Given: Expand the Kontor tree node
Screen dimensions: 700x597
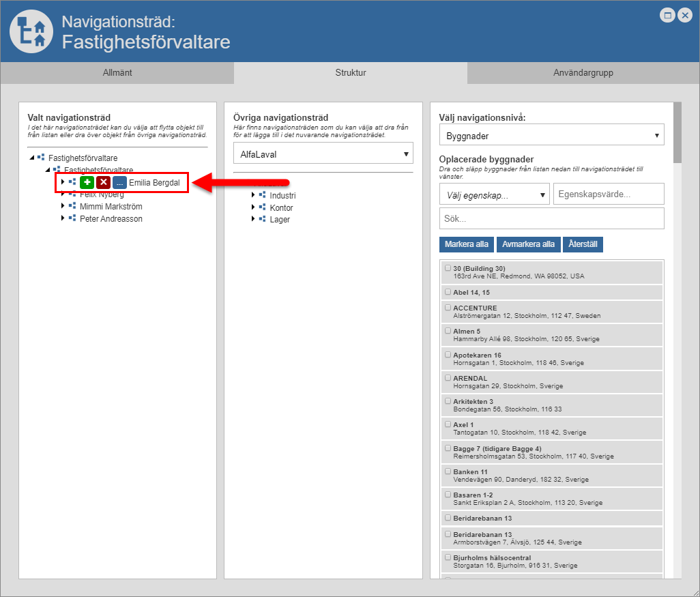Looking at the screenshot, I should coord(253,207).
